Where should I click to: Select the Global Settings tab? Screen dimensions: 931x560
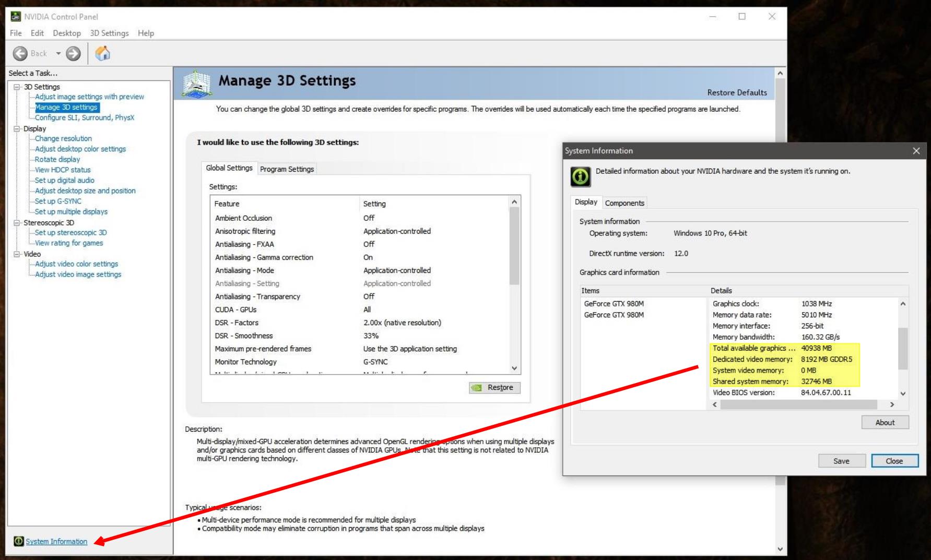(229, 168)
